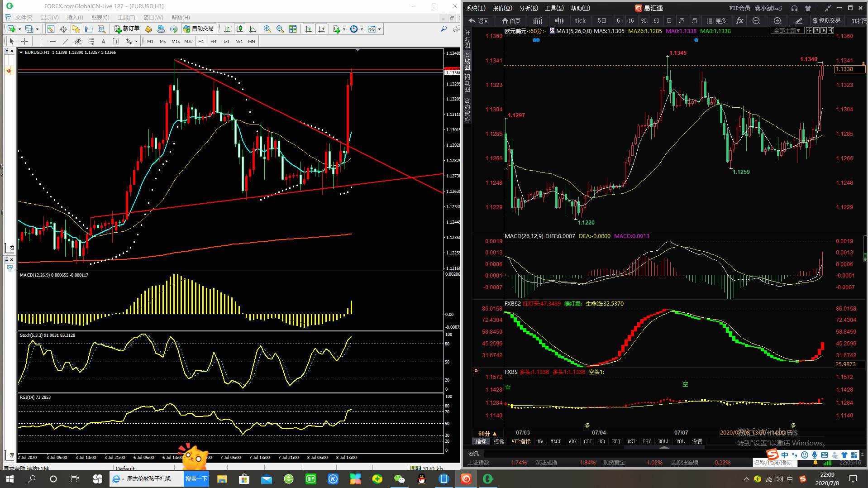This screenshot has height=488, width=868.
Task: Tile chart windows icon in MT4 toolbar
Action: pos(293,29)
